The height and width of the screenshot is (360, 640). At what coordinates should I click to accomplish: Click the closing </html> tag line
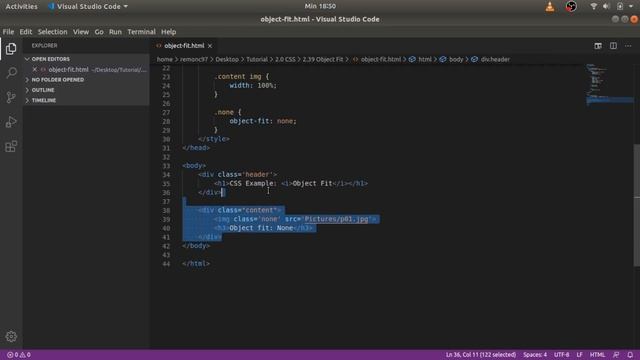(196, 264)
